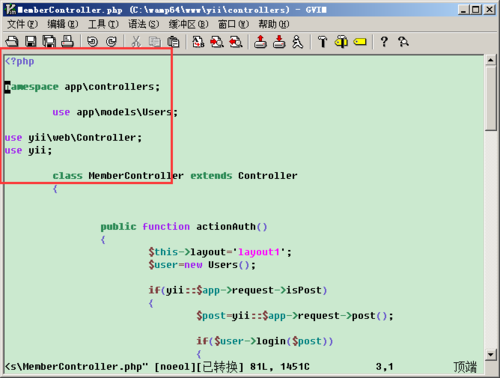Click the Save All files icon
500x378 pixels.
[x=49, y=42]
